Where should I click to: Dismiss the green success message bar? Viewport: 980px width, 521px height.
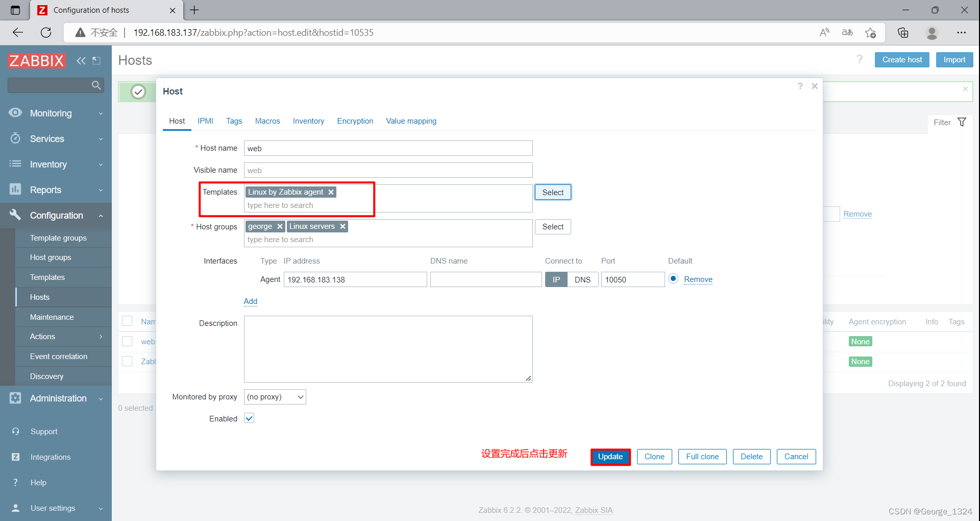click(965, 89)
